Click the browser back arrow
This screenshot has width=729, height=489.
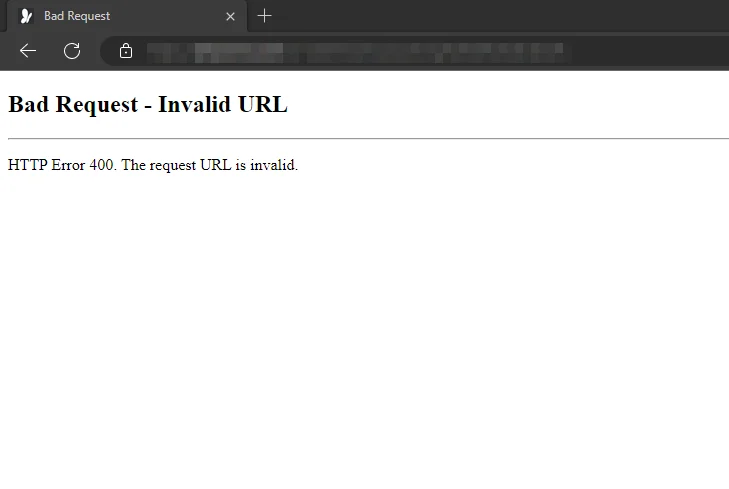point(28,51)
